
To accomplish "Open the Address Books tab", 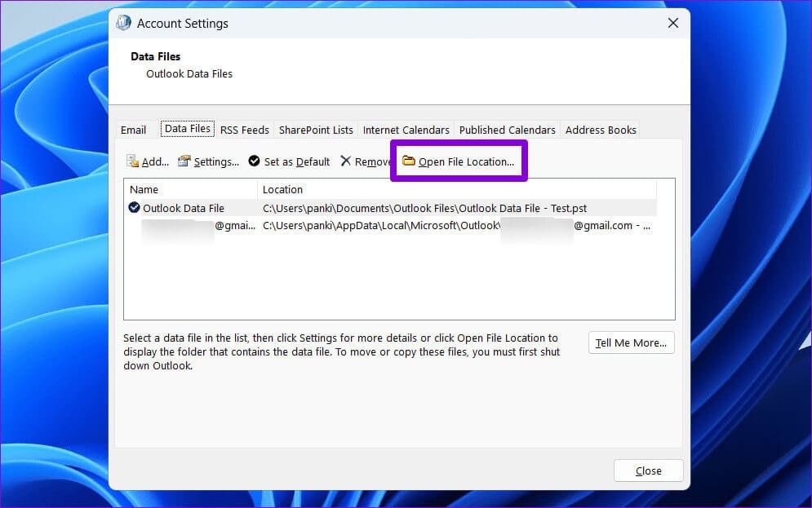I will click(601, 130).
